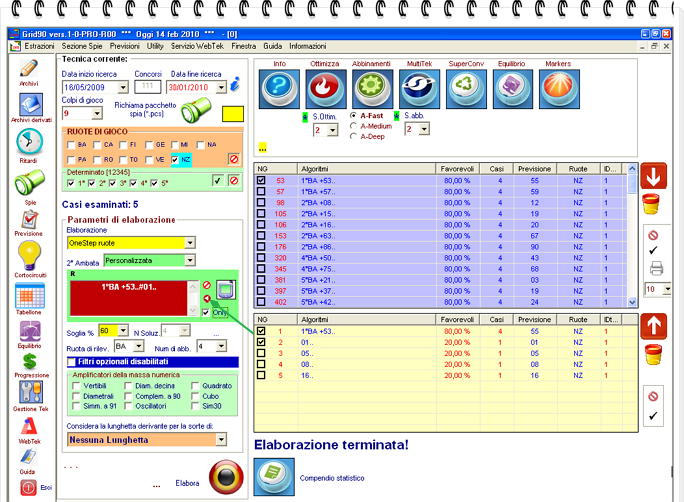This screenshot has width=684, height=502.
Task: Open the Data fine ricerca dropdown
Action: click(221, 87)
